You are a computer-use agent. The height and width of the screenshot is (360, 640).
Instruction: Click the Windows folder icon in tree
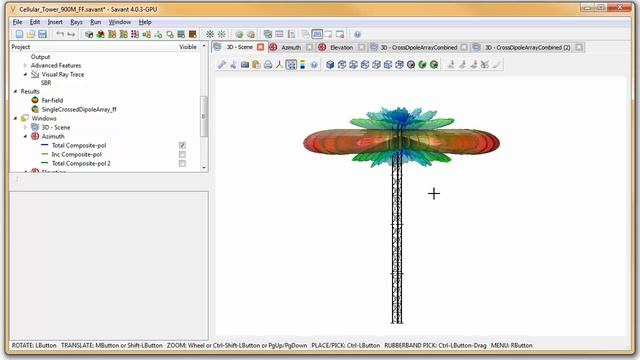25,118
